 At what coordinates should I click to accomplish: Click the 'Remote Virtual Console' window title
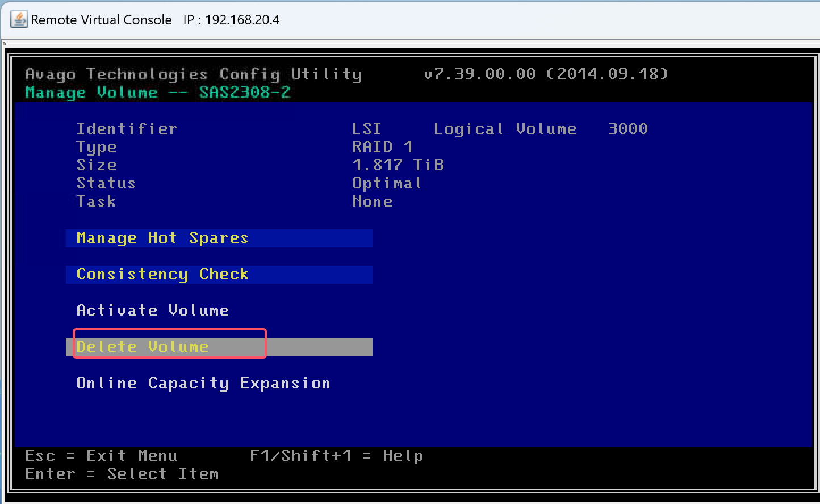[x=101, y=20]
